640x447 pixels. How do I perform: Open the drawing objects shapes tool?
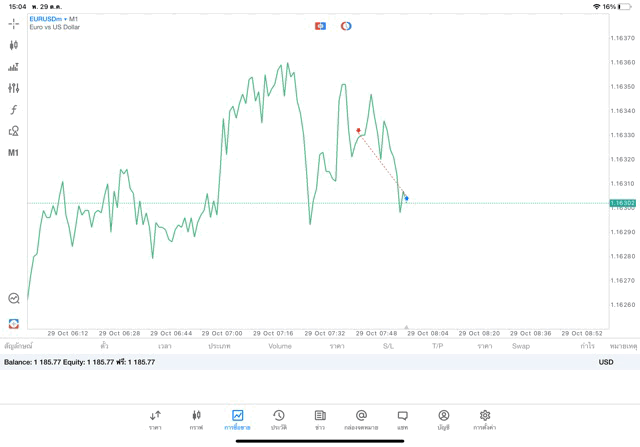[x=13, y=131]
